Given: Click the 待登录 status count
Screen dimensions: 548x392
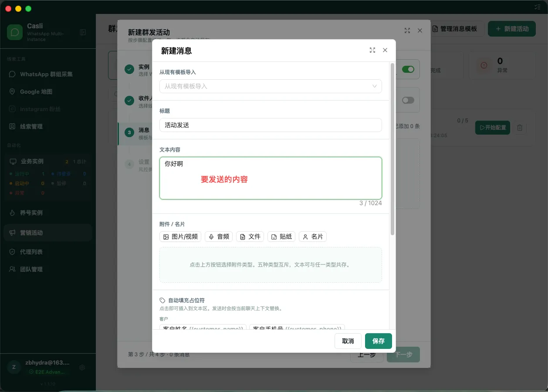Looking at the screenshot, I should (68, 174).
